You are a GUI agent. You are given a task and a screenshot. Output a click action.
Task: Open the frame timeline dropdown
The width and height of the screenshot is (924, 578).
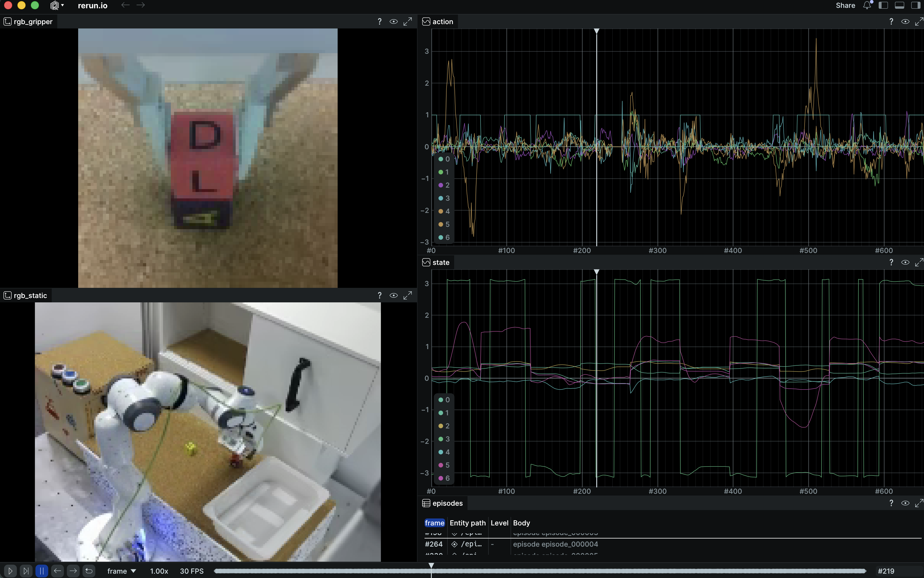pos(122,571)
